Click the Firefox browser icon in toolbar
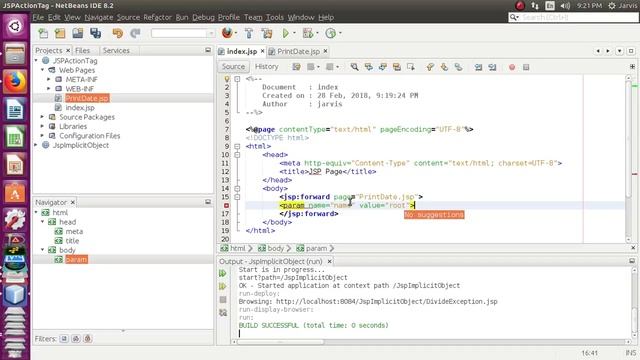640x360 pixels. [x=227, y=33]
